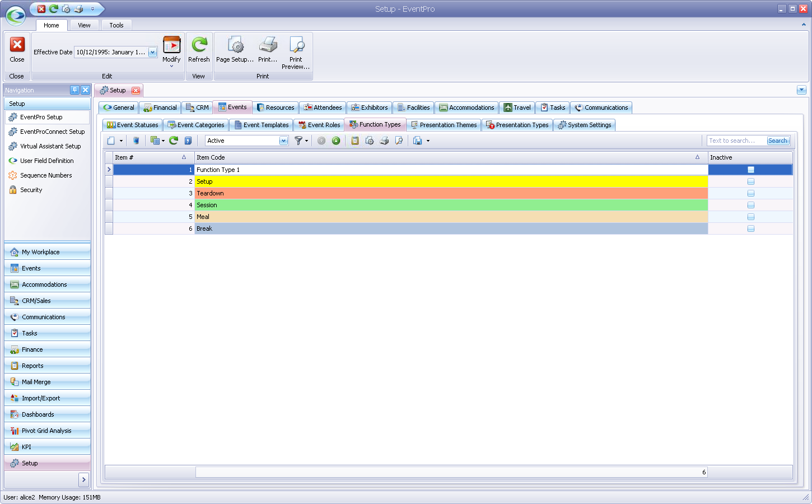
Task: Click the new record icon in grid toolbar
Action: click(111, 141)
